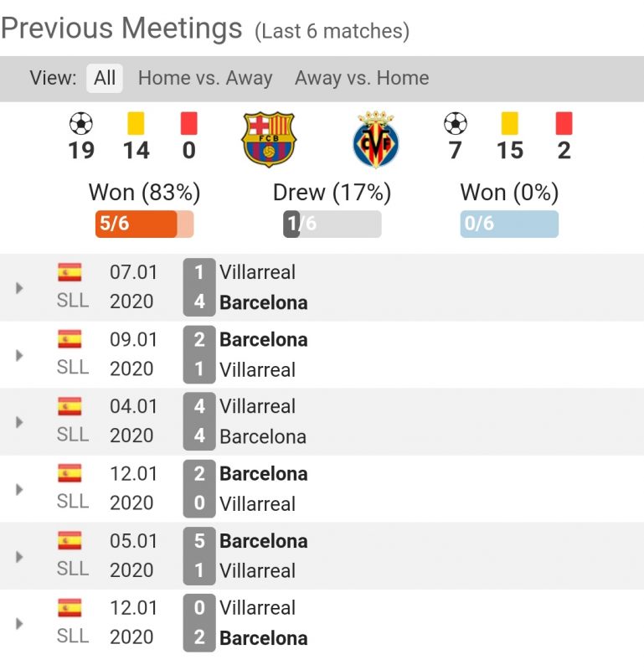Screen dimensions: 644x670
Task: Open Barcelona link in 2-0 match
Action: [x=263, y=474]
